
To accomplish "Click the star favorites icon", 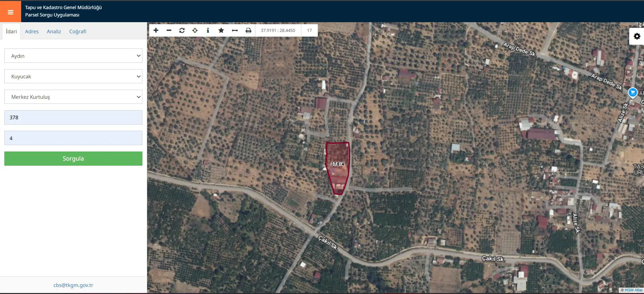I will point(221,30).
